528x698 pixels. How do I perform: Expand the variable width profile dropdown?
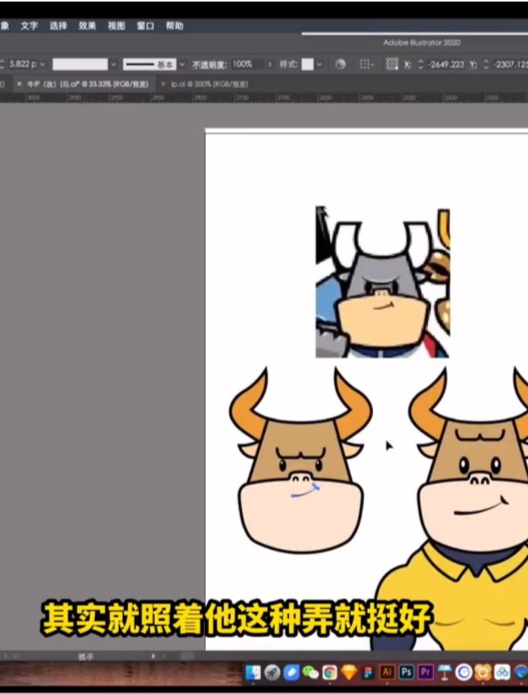114,64
